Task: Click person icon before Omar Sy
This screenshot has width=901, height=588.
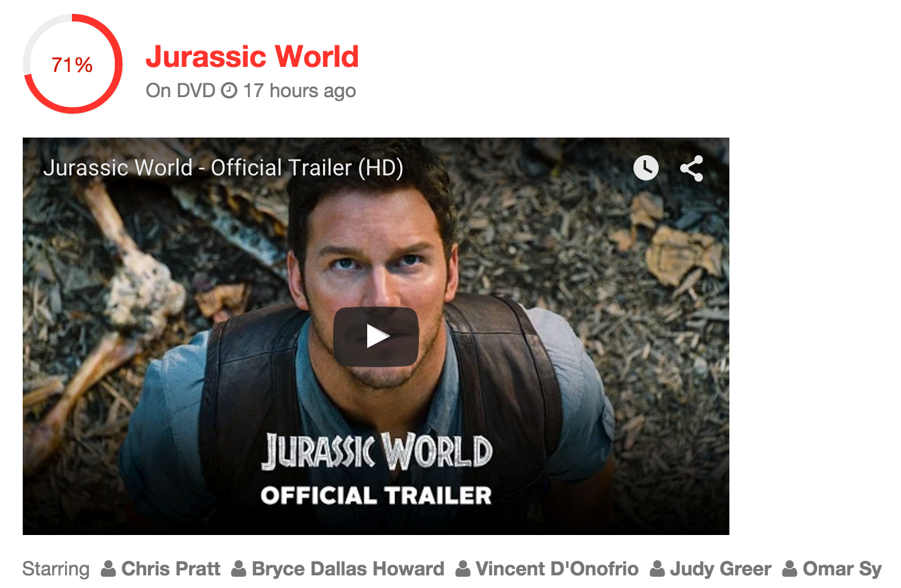Action: click(x=790, y=568)
